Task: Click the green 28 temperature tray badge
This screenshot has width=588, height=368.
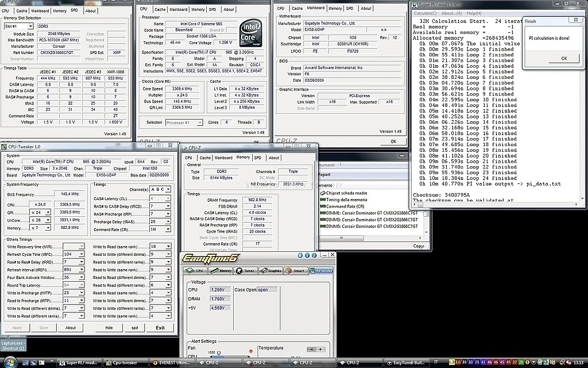Action: [520, 362]
